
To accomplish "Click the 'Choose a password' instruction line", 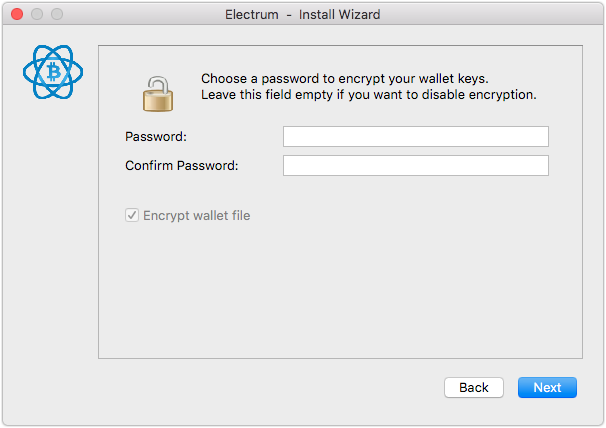I will tap(345, 78).
